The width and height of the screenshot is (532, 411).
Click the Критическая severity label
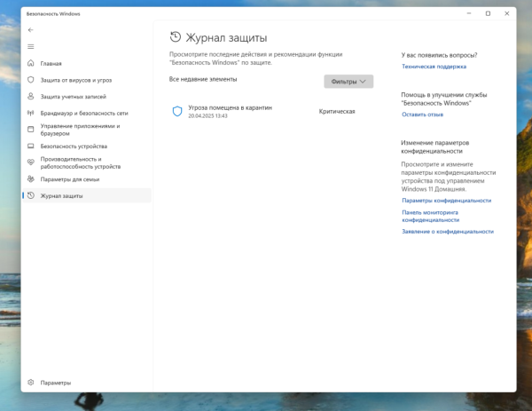point(337,112)
